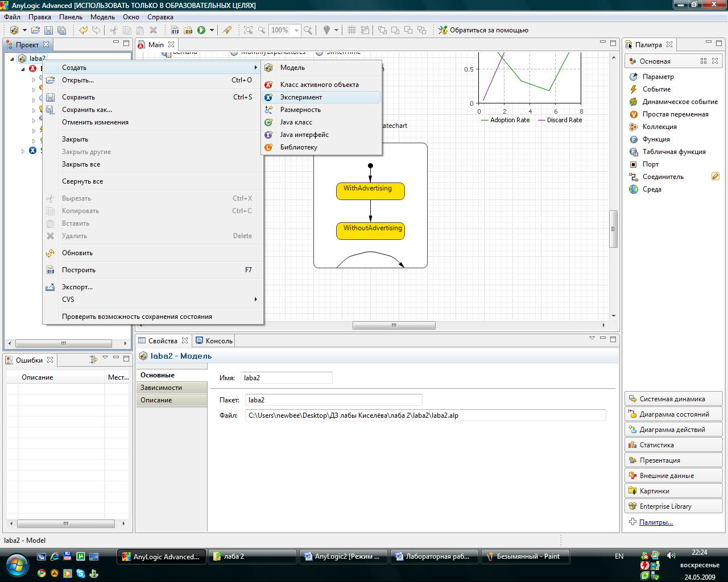Viewport: 728px width, 582px height.
Task: Click the Zoom out magnifier icon
Action: point(261,30)
